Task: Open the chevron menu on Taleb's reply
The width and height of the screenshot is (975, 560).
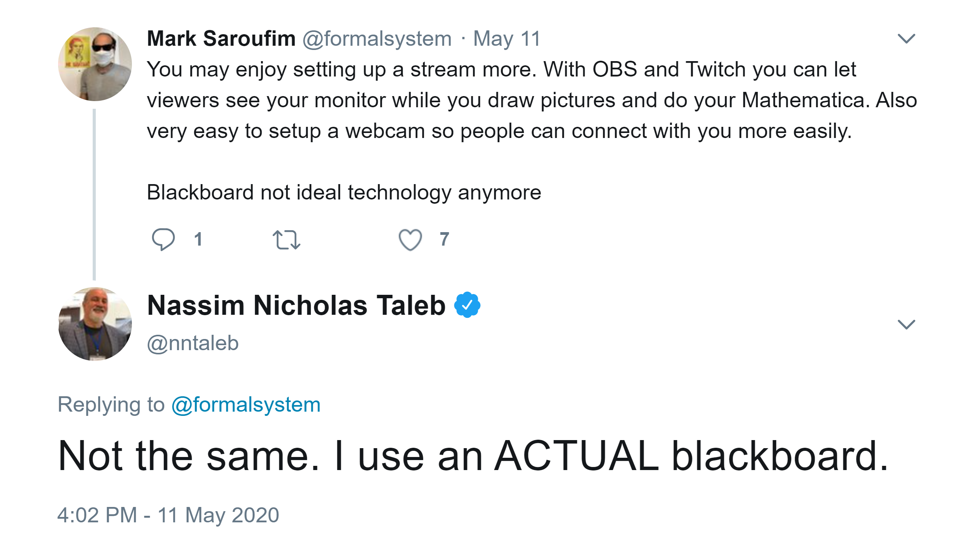Action: click(906, 324)
